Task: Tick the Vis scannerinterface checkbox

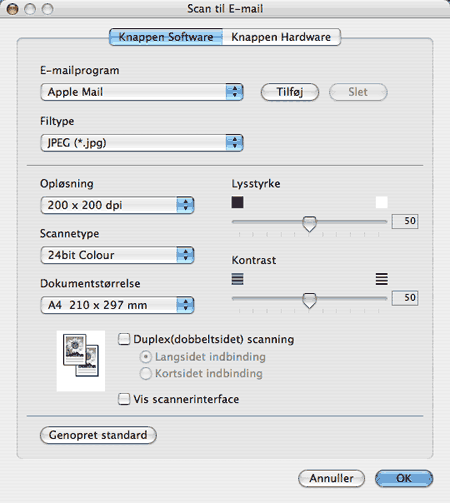Action: (x=124, y=399)
